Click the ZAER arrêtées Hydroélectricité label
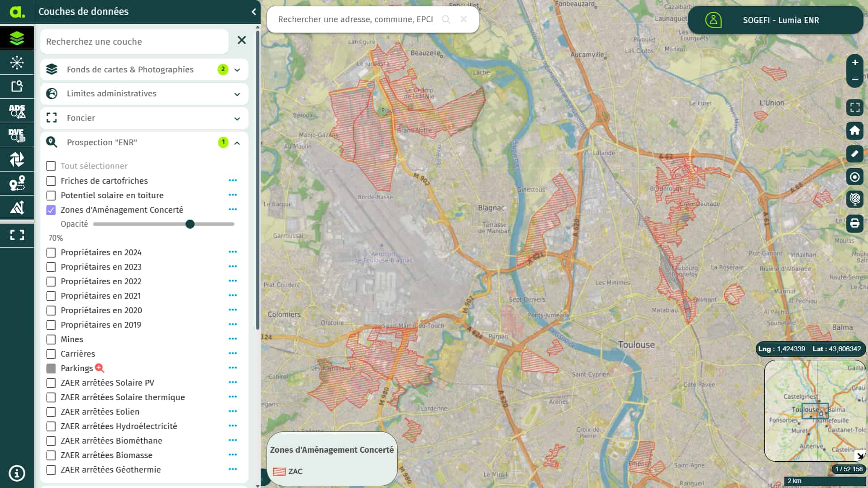 coord(119,426)
